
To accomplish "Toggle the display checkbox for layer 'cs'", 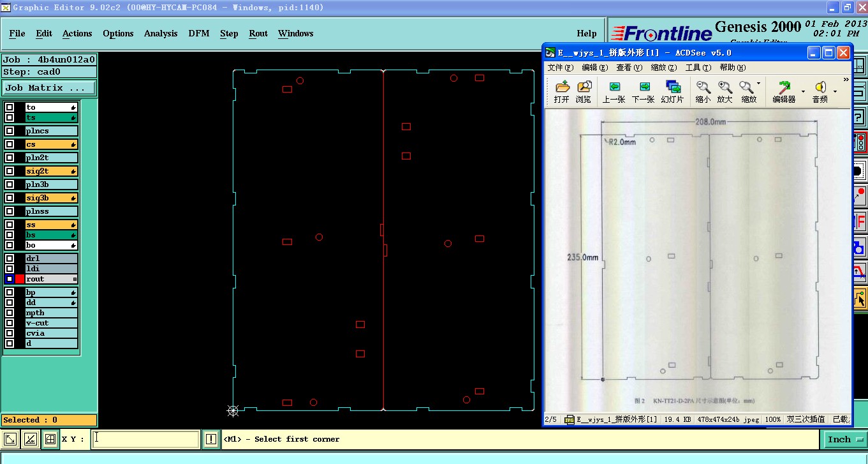I will pyautogui.click(x=10, y=144).
